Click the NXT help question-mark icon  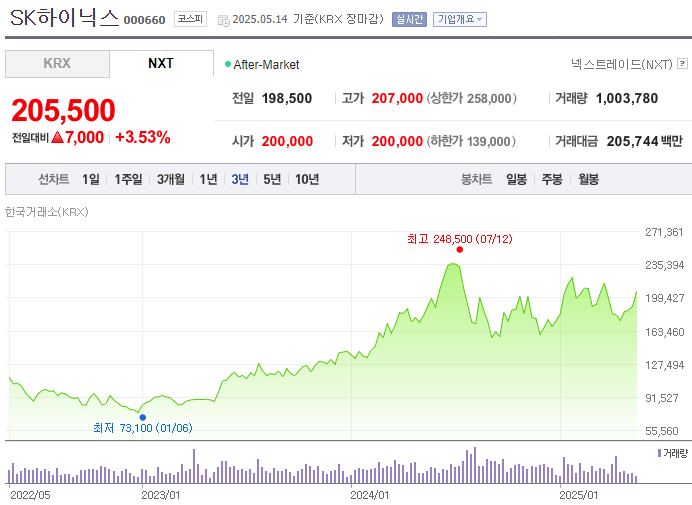pyautogui.click(x=682, y=64)
